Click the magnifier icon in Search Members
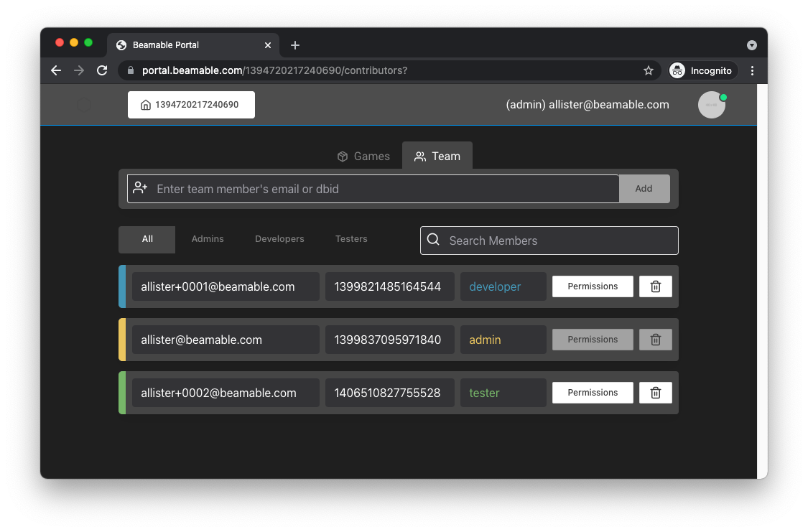Viewport: 808px width, 532px height. point(433,240)
